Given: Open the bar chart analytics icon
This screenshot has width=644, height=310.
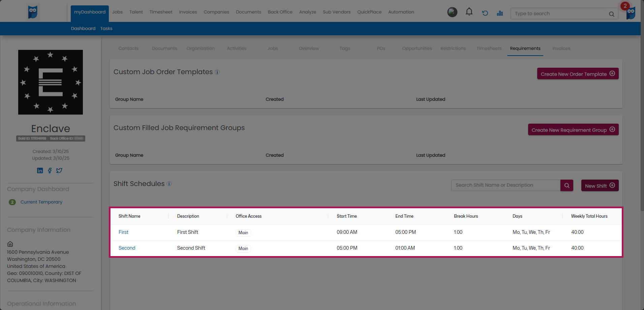Looking at the screenshot, I should (x=500, y=13).
